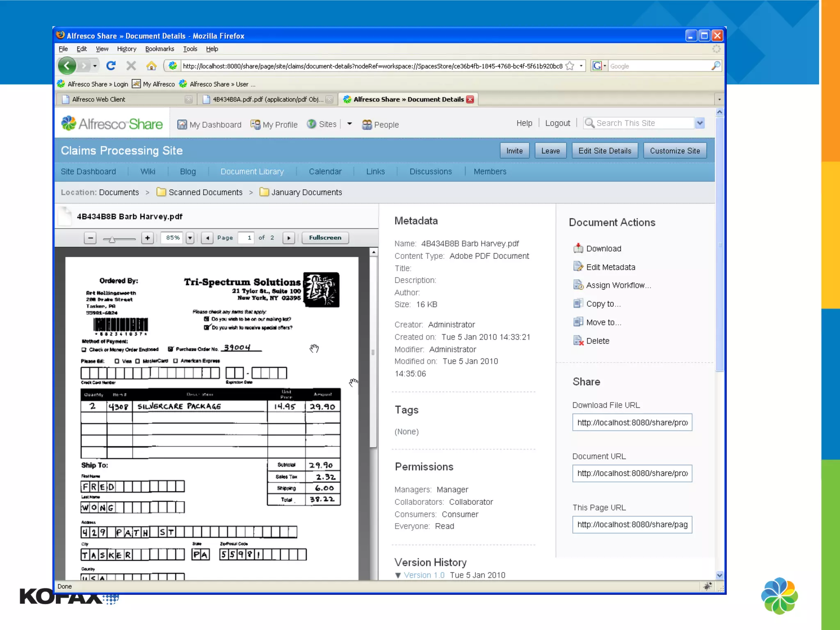This screenshot has width=840, height=630.
Task: Open the Document Library link
Action: coord(252,171)
